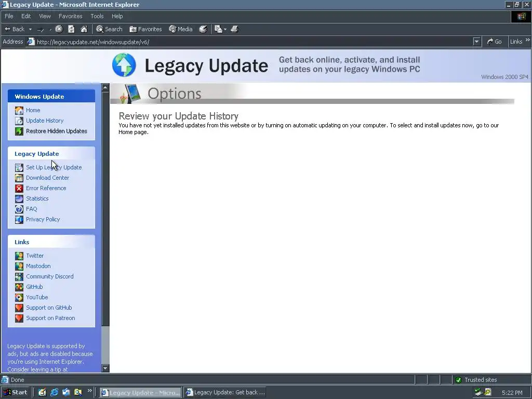Click the Support on Patreon heart icon
This screenshot has width=532, height=399.
pos(19,318)
